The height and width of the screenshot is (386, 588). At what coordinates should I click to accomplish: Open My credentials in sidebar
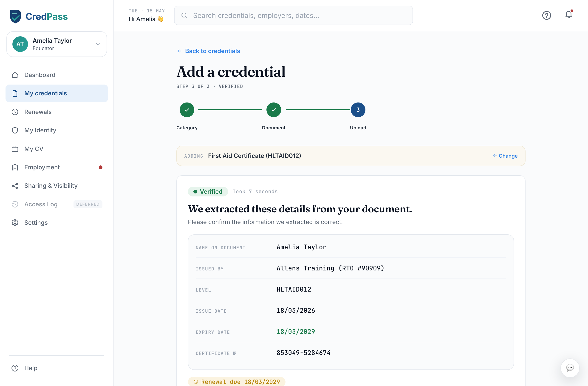coord(57,94)
